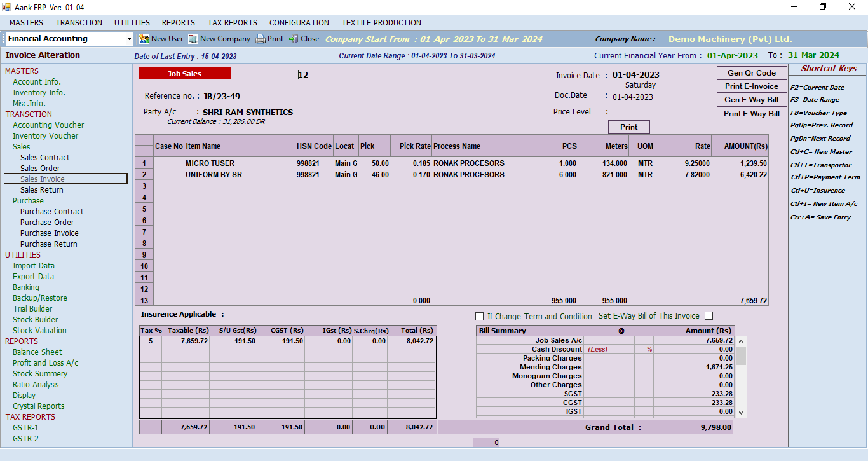Click the Gen Qr Code button
The height and width of the screenshot is (461, 868).
tap(752, 73)
